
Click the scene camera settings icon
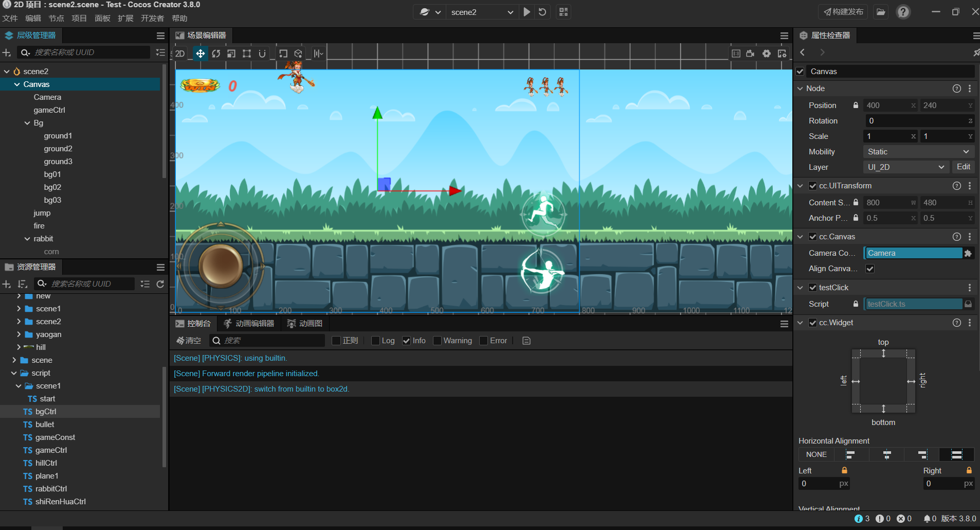point(751,54)
